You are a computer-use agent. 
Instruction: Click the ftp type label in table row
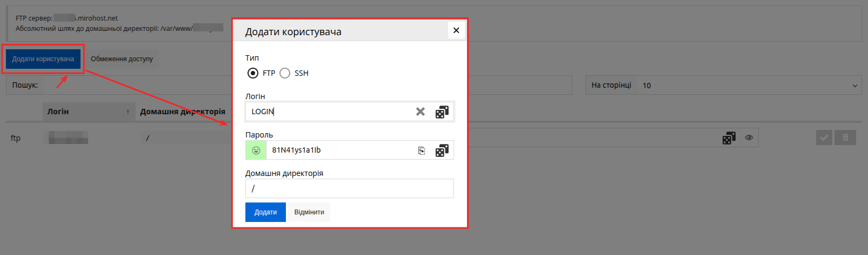tap(16, 138)
